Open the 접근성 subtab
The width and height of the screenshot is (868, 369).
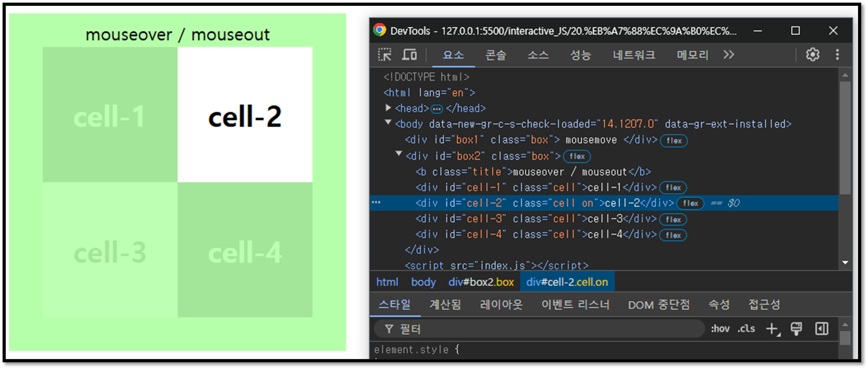coord(764,304)
